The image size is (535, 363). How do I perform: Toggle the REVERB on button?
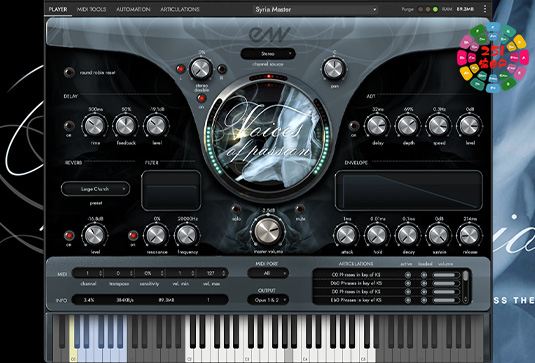(69, 235)
